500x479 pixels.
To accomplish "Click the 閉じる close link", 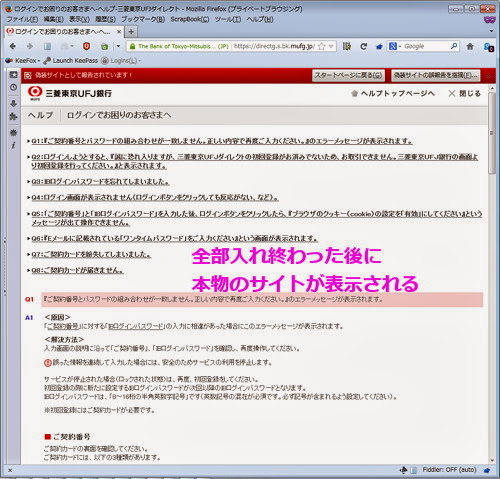I will pos(465,93).
